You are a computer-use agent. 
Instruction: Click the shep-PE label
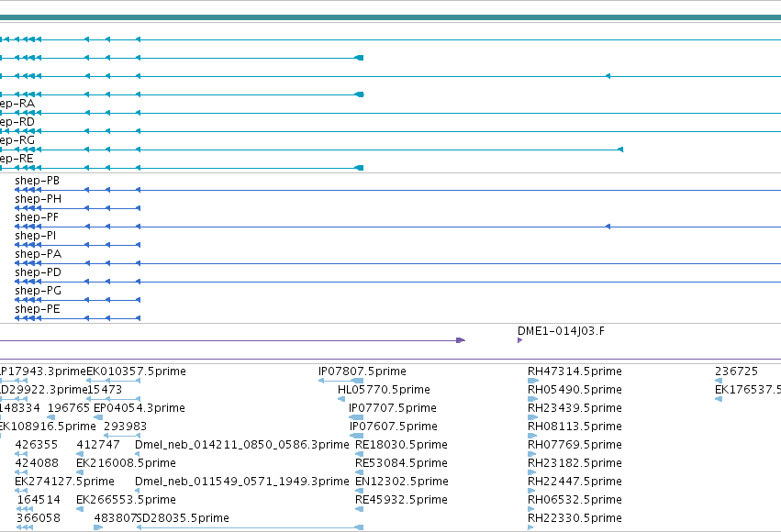[38, 309]
